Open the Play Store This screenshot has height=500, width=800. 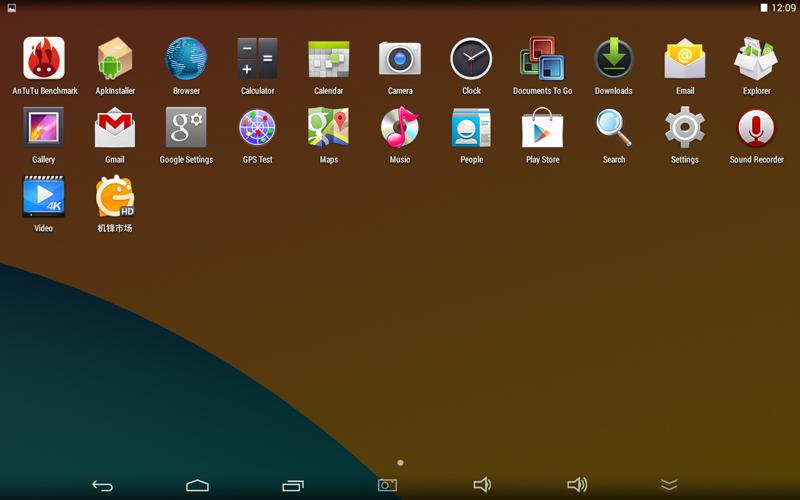tap(542, 128)
